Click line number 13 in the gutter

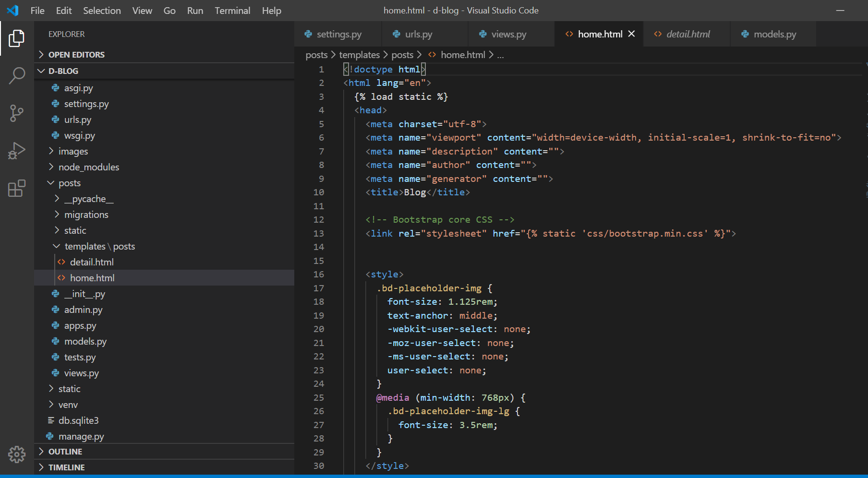319,233
